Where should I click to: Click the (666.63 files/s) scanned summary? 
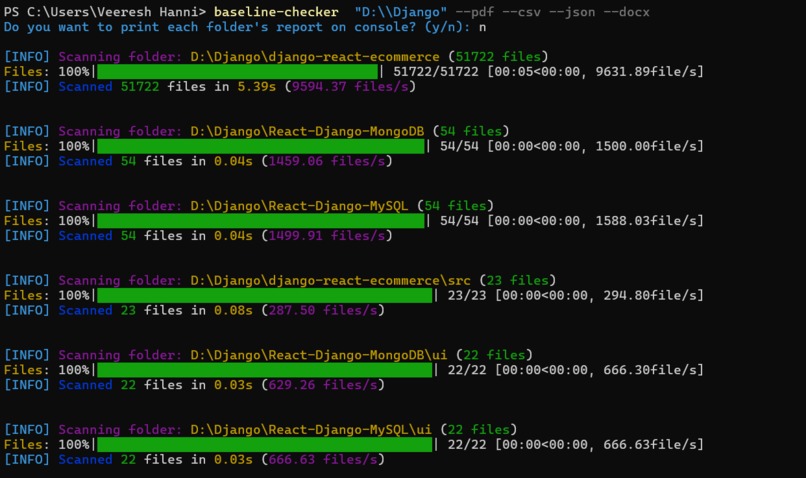323,459
